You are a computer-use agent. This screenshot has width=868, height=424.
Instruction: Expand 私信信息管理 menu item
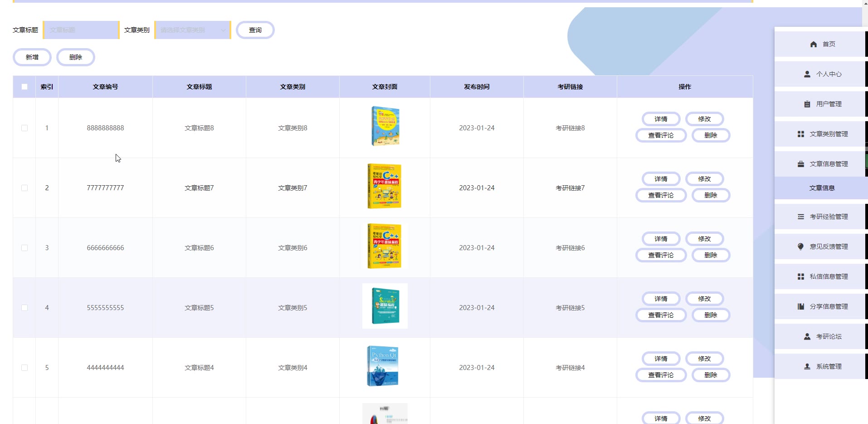pos(821,276)
